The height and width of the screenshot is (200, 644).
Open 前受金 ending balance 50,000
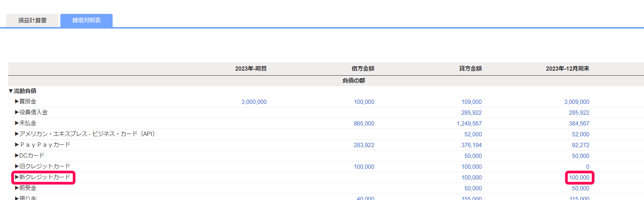pyautogui.click(x=581, y=188)
